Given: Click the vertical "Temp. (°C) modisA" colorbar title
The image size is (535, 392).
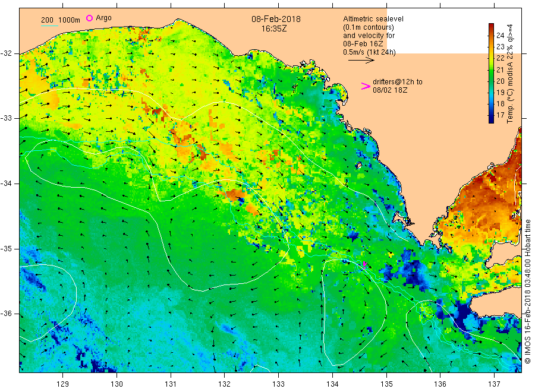Looking at the screenshot, I should 510,92.
